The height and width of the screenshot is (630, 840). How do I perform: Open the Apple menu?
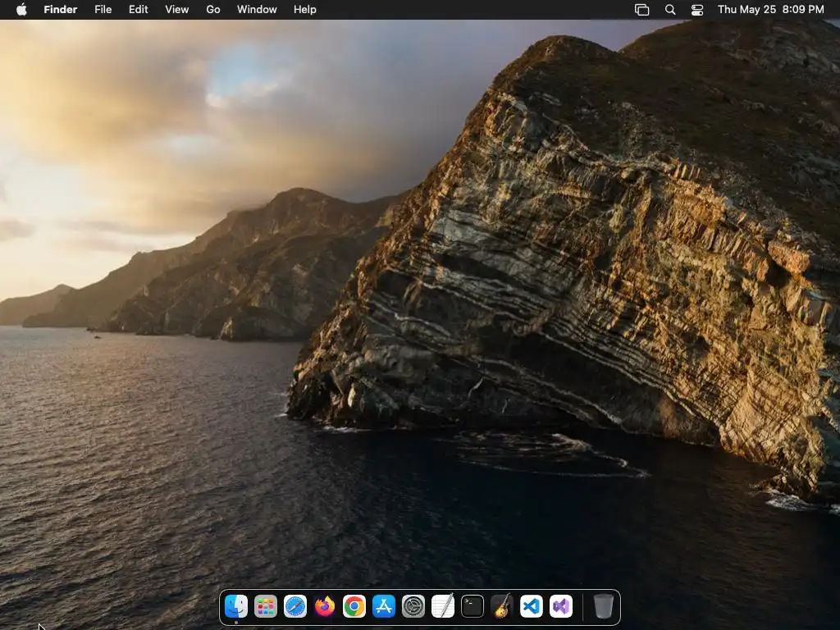(21, 10)
